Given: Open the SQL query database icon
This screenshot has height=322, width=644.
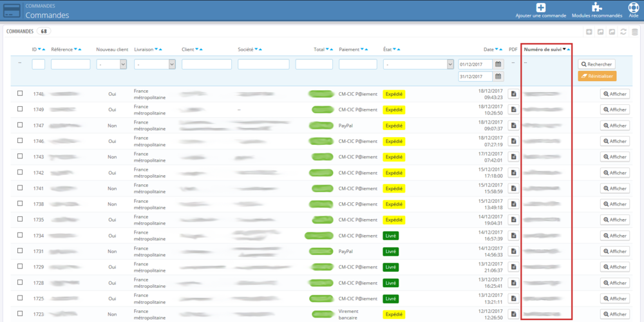Looking at the screenshot, I should click(634, 32).
